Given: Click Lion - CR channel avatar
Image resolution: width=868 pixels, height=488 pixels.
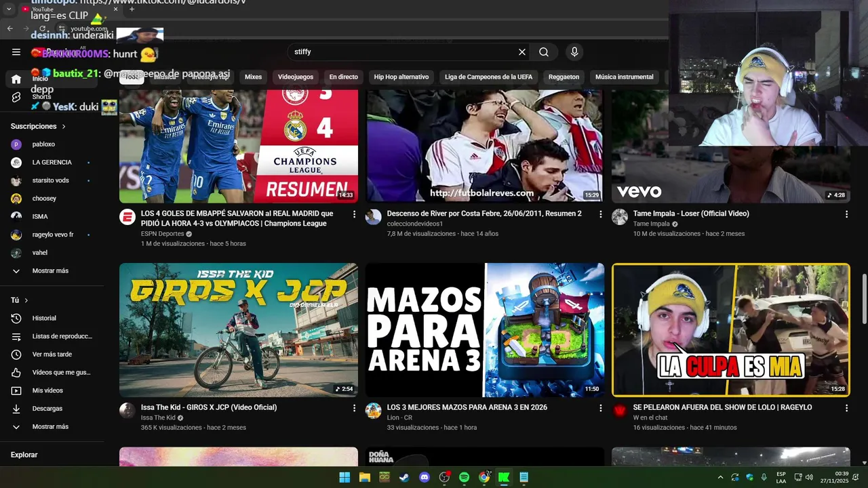Looking at the screenshot, I should [x=374, y=411].
